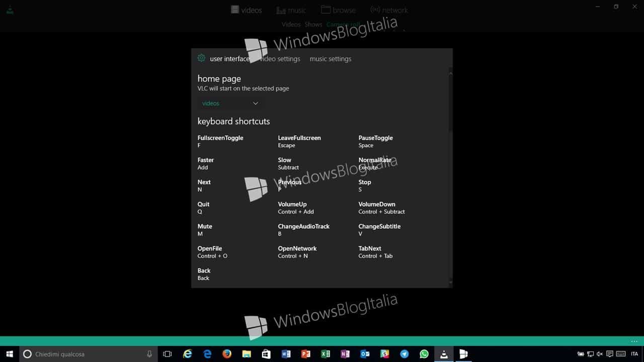Expand the home page videos dropdown

pos(230,103)
